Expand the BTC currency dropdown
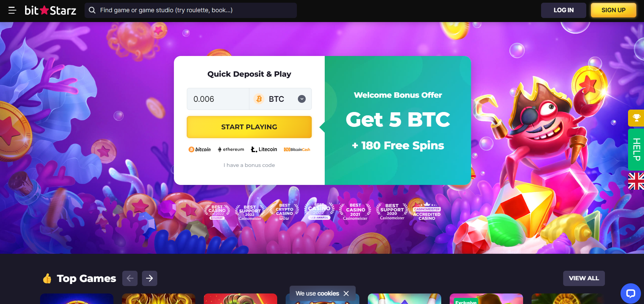The height and width of the screenshot is (304, 644). 280,99
